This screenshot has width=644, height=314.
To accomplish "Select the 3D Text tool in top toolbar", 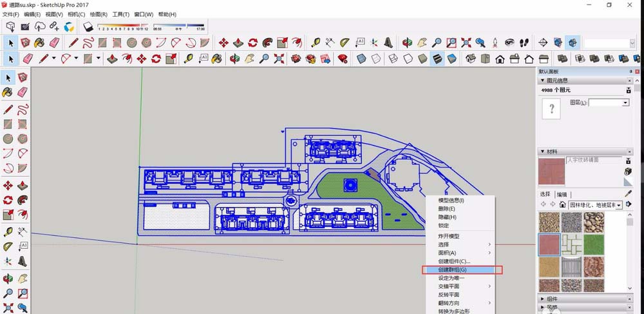I will [x=388, y=43].
